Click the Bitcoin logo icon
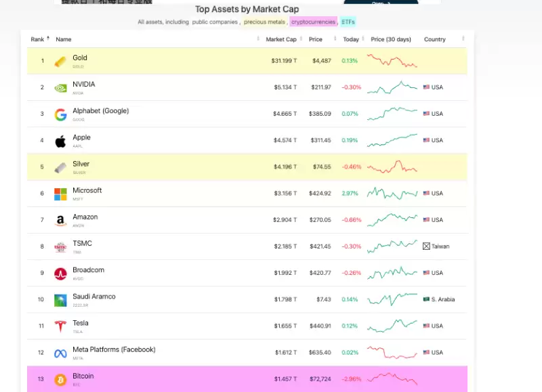Image resolution: width=542 pixels, height=392 pixels. click(60, 380)
